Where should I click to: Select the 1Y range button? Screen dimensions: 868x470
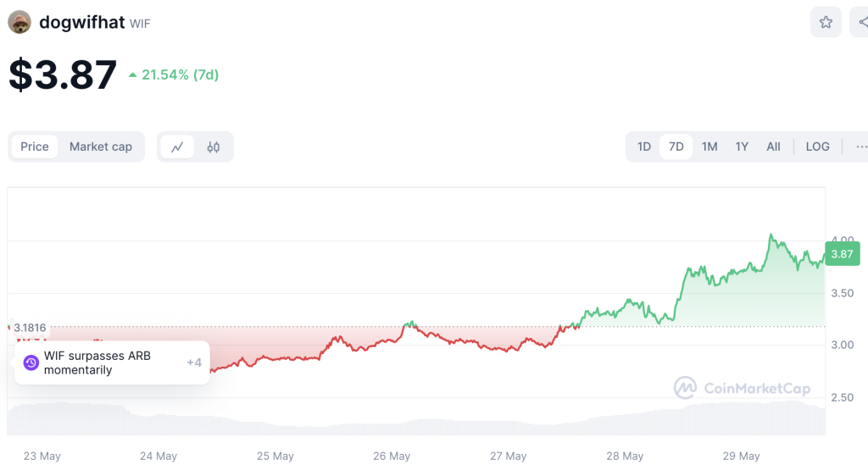tap(742, 147)
